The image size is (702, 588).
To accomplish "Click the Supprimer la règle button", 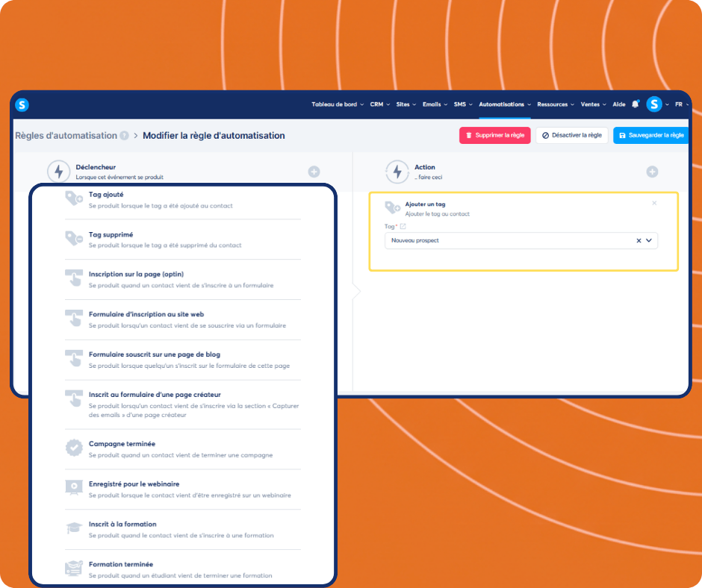I will [x=494, y=135].
